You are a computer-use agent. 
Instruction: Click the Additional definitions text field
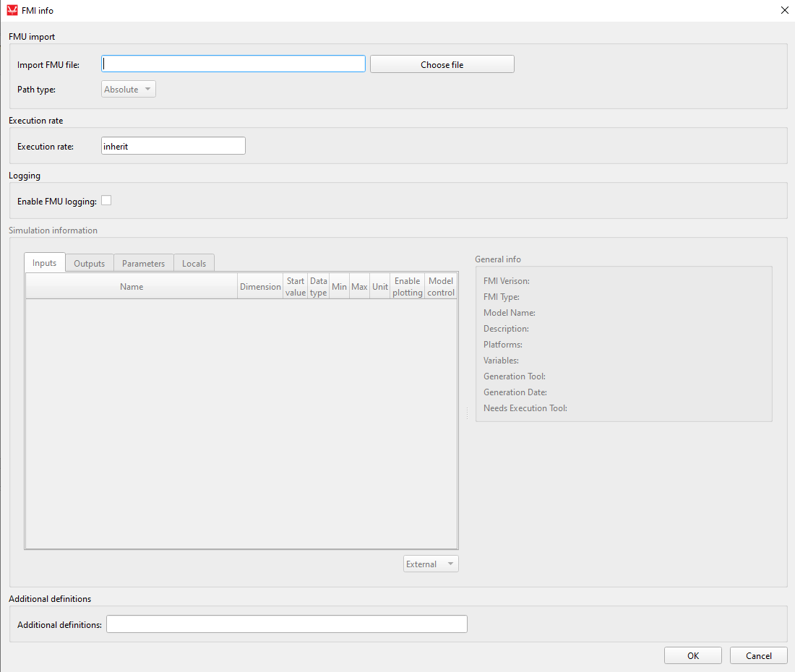(286, 624)
